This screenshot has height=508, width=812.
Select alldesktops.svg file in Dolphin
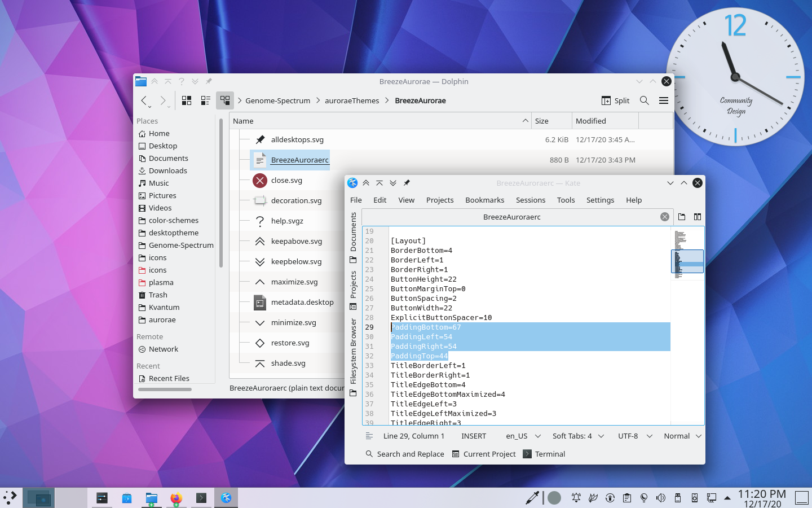(x=297, y=139)
